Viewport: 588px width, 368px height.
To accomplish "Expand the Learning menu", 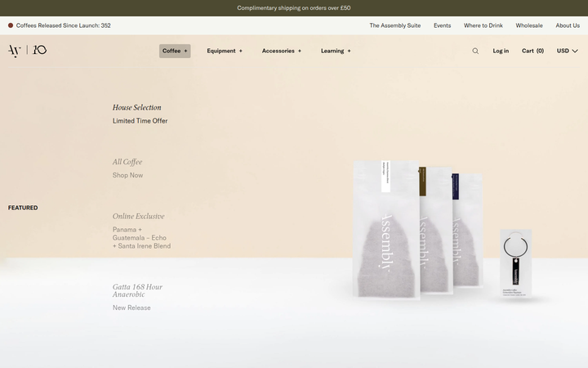I will [x=336, y=51].
